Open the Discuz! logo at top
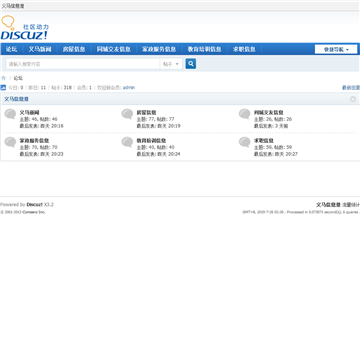Image resolution: width=360 pixels, height=360 pixels. coord(24,28)
